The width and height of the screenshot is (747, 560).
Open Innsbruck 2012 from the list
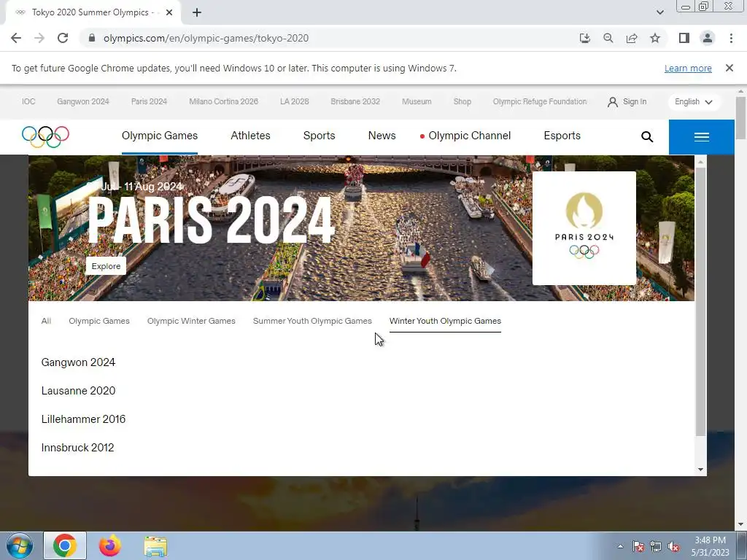point(77,448)
